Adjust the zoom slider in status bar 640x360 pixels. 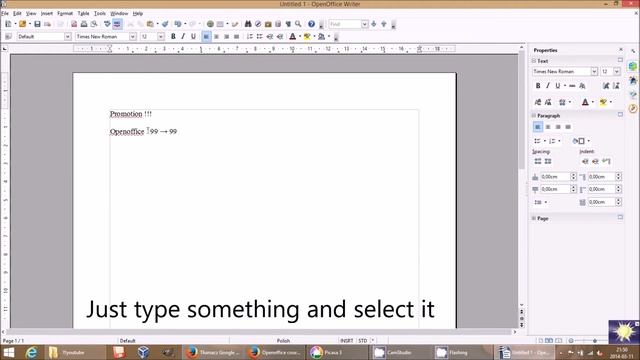click(595, 340)
